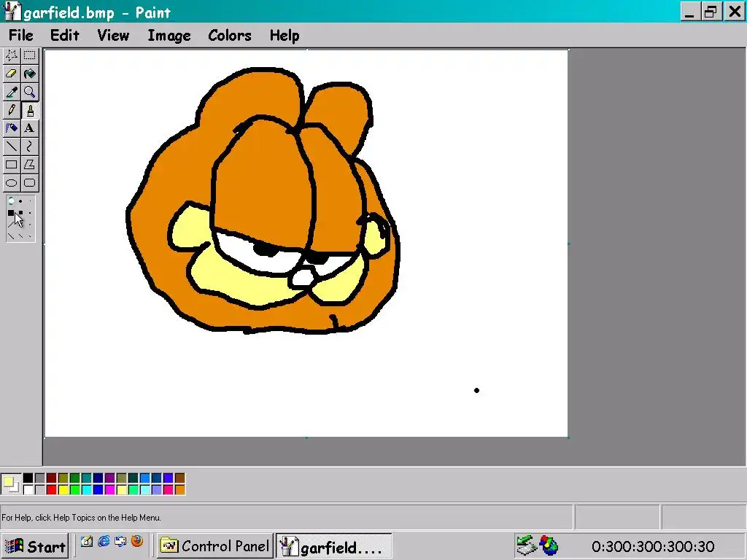Pick the lime green swatch

click(75, 490)
